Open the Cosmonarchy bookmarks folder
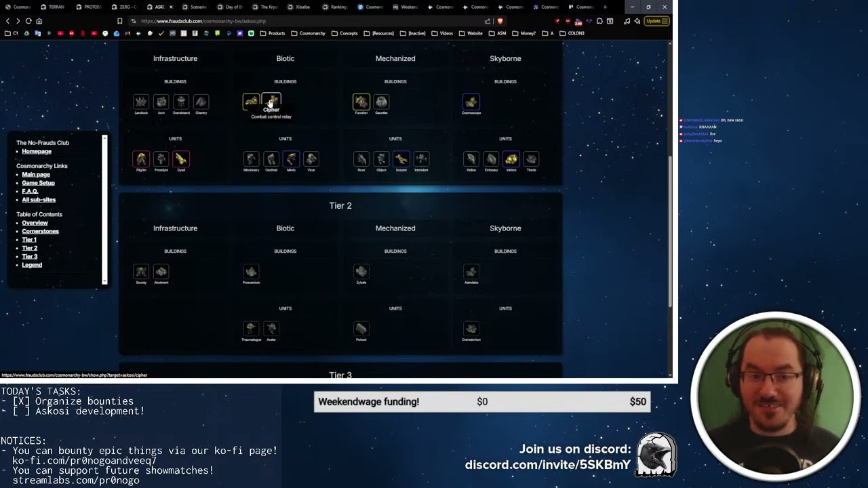The width and height of the screenshot is (868, 488). [x=309, y=33]
